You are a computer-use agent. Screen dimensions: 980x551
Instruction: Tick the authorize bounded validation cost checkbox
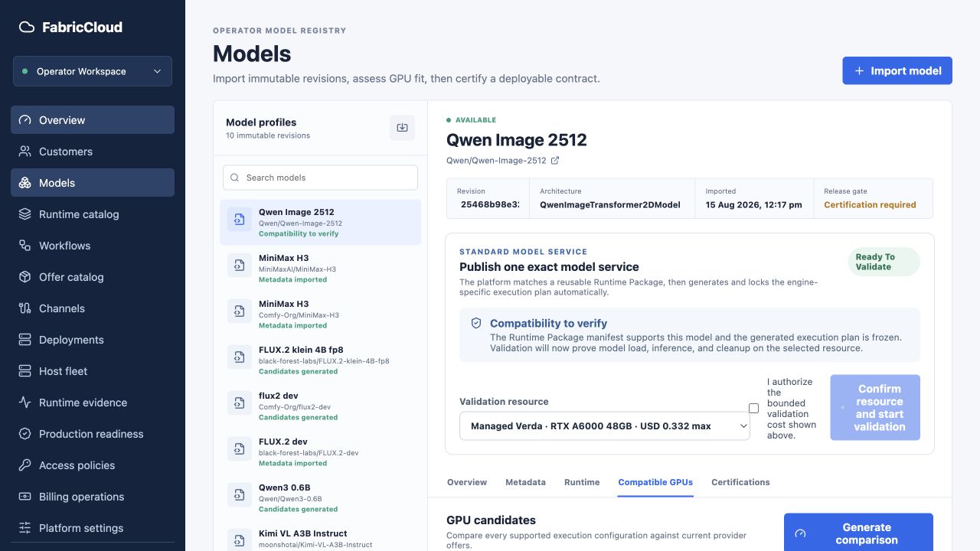pos(753,408)
